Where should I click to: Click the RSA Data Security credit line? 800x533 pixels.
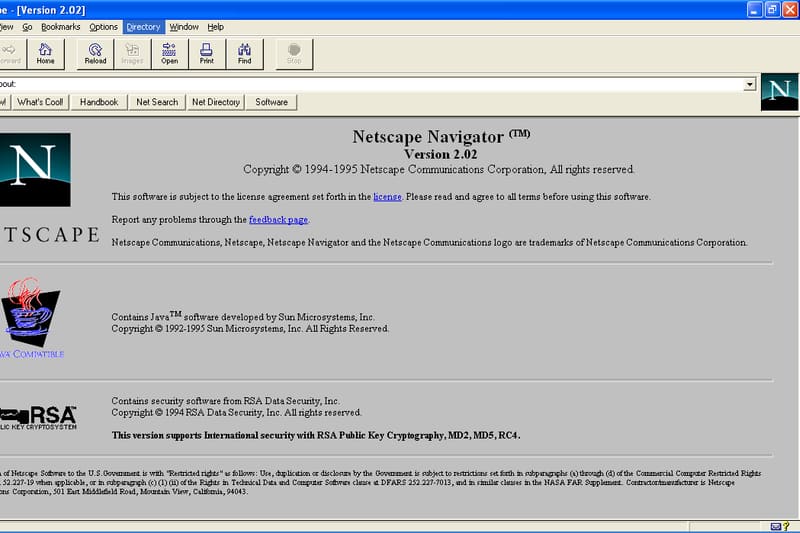pyautogui.click(x=226, y=401)
